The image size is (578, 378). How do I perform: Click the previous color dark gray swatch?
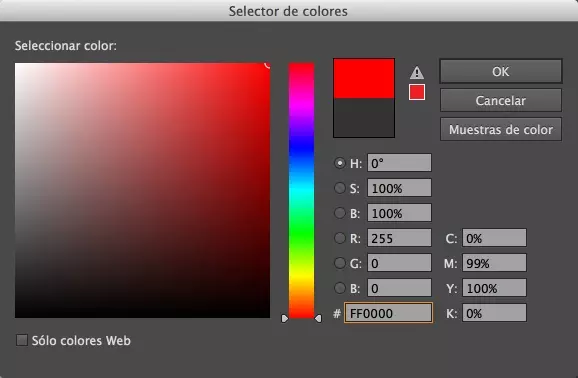tap(364, 118)
